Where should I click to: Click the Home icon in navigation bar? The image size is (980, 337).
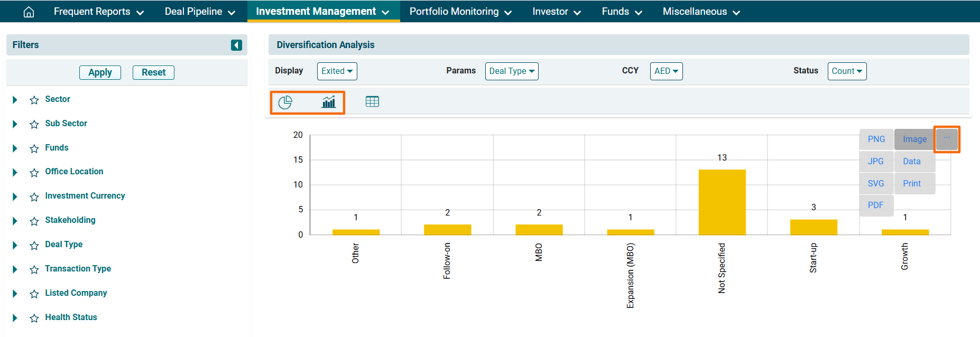(x=29, y=12)
